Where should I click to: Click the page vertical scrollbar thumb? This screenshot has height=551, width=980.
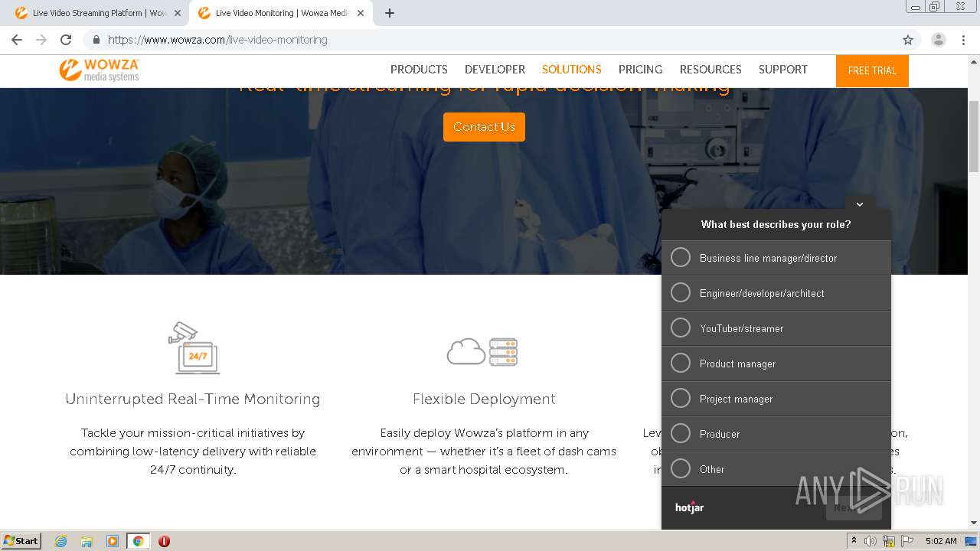(974, 136)
